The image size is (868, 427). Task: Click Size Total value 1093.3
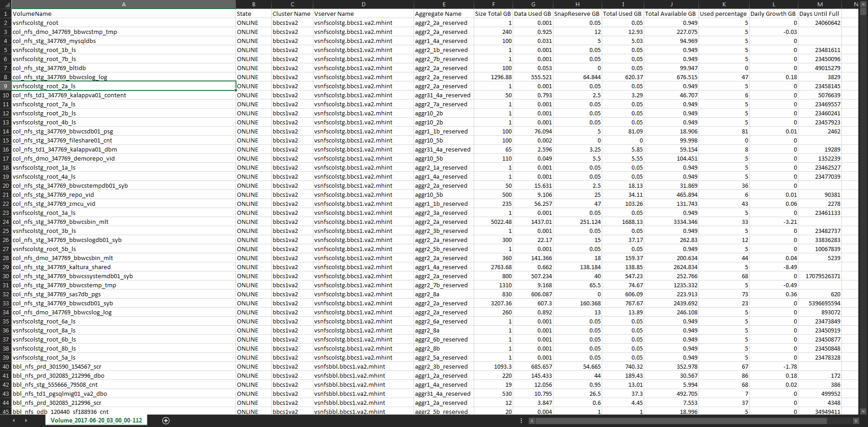click(493, 366)
